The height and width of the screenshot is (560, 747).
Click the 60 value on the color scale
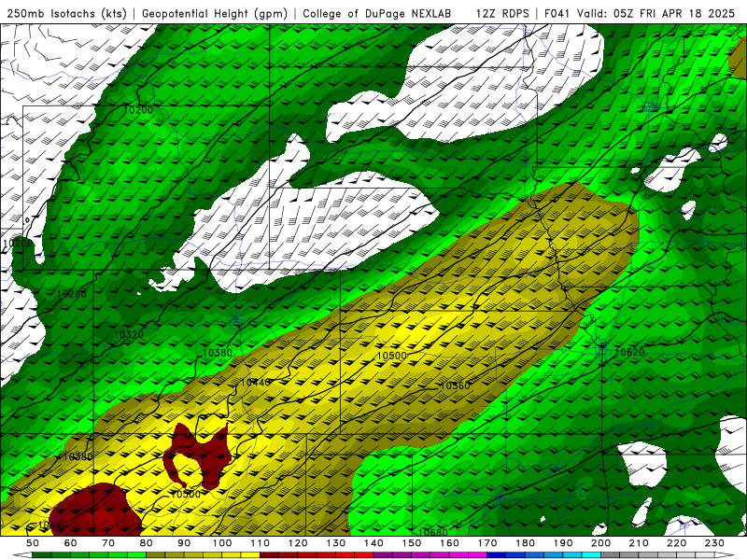pyautogui.click(x=70, y=543)
